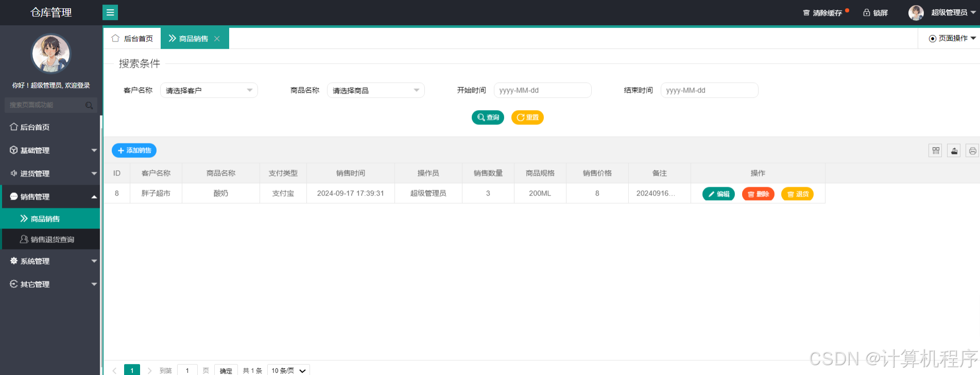Open the 页面操作 dropdown menu
Screen dimensions: 980x375
[952, 39]
